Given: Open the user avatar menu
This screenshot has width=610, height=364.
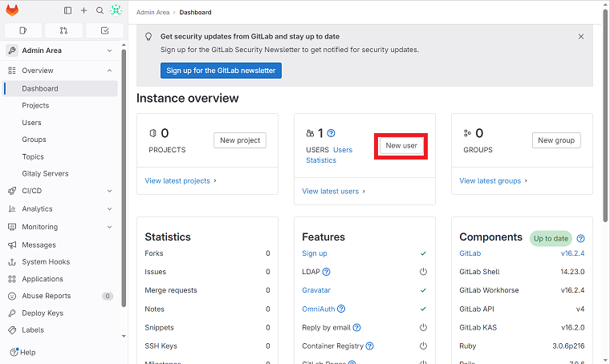Looking at the screenshot, I should (116, 10).
